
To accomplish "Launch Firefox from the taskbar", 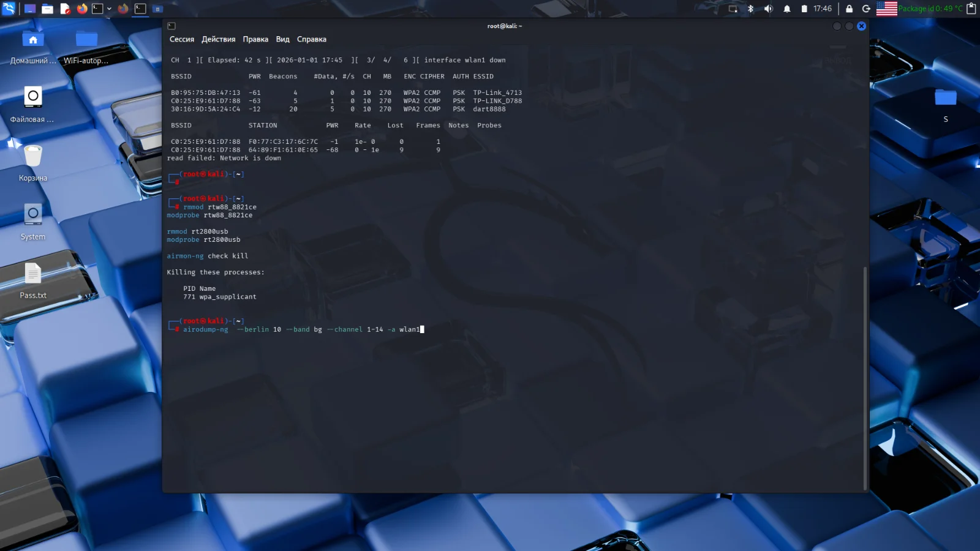I will point(83,9).
